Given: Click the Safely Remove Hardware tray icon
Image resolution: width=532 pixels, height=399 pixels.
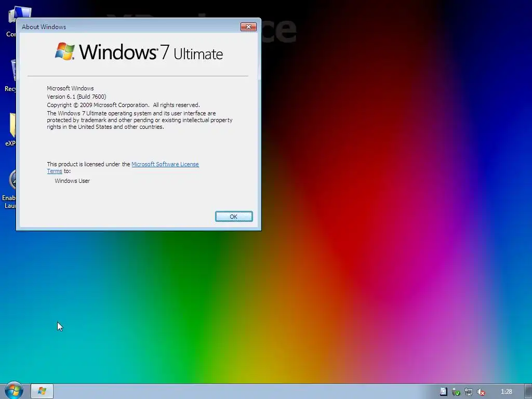Looking at the screenshot, I should 456,392.
